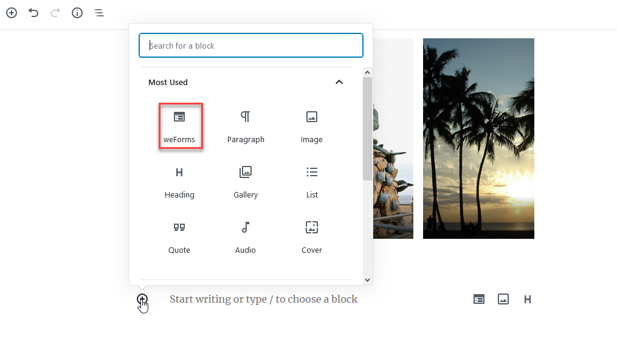This screenshot has height=364, width=617.
Task: Insert the weForms block
Action: [179, 126]
